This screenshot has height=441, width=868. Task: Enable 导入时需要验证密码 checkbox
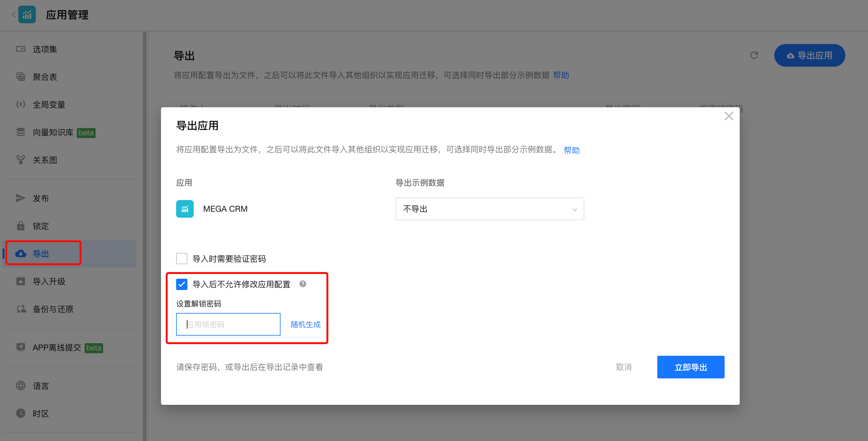[x=182, y=258]
